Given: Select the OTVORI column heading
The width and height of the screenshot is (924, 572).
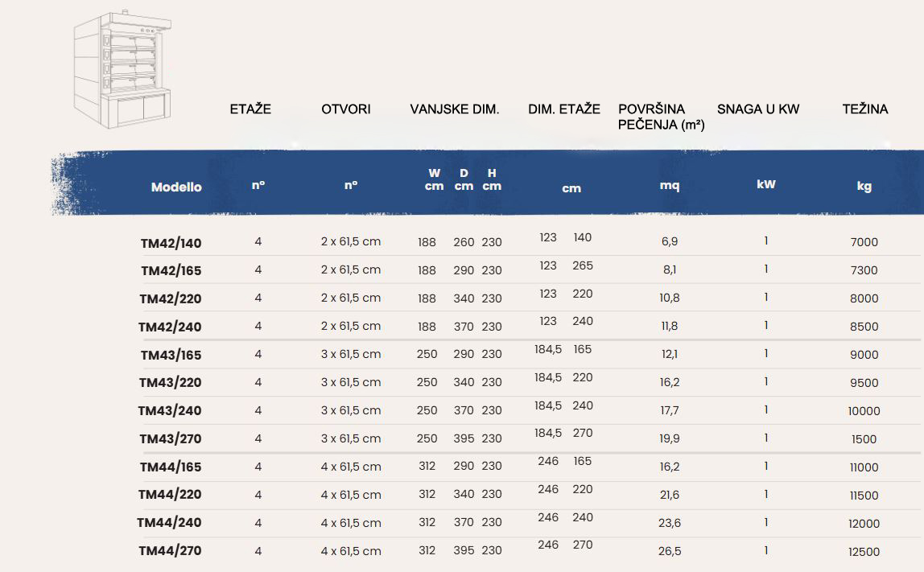Looking at the screenshot, I should pyautogui.click(x=346, y=109).
